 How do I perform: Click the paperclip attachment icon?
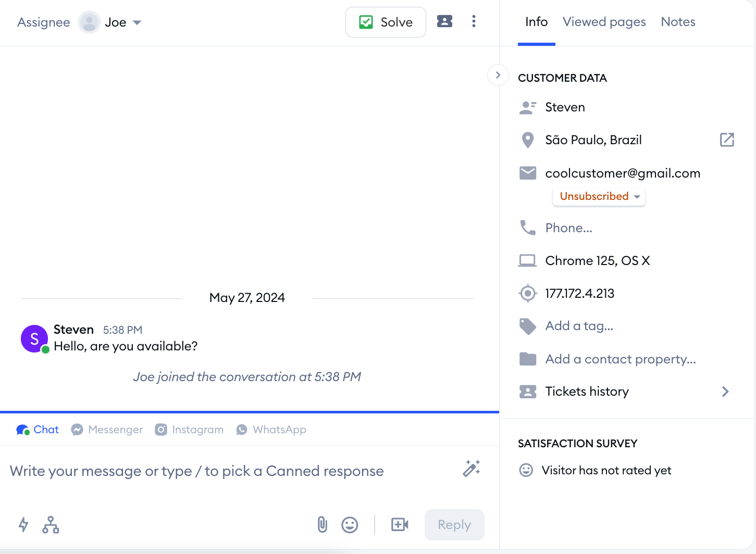(x=323, y=524)
